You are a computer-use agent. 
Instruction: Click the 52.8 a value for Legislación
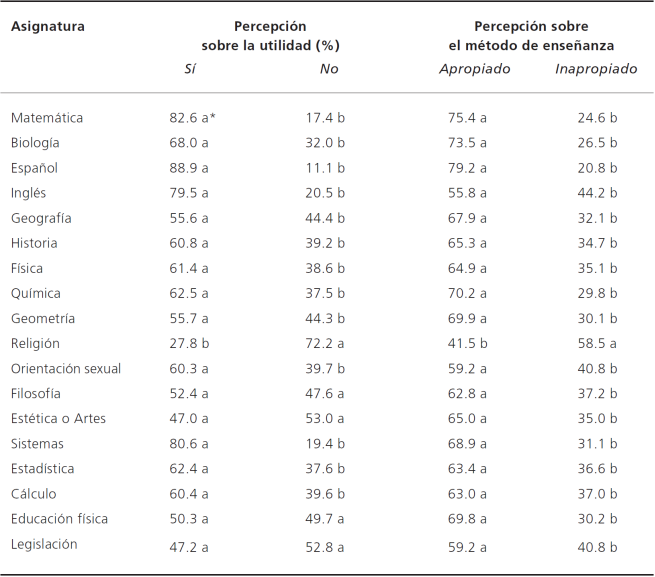click(x=325, y=544)
